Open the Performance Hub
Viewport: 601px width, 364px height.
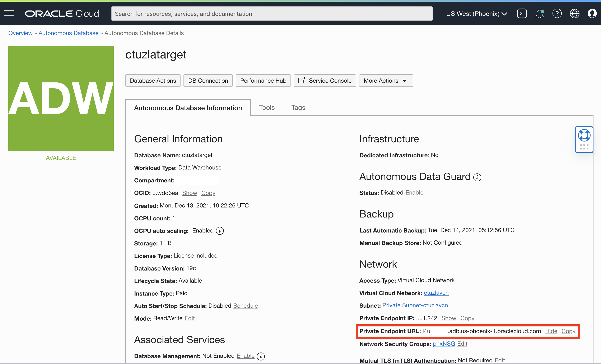click(x=263, y=80)
